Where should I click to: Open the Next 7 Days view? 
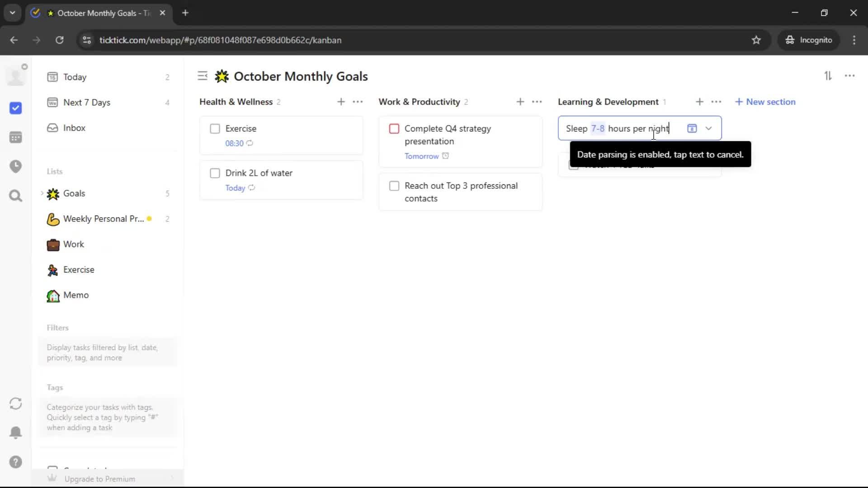pyautogui.click(x=86, y=103)
